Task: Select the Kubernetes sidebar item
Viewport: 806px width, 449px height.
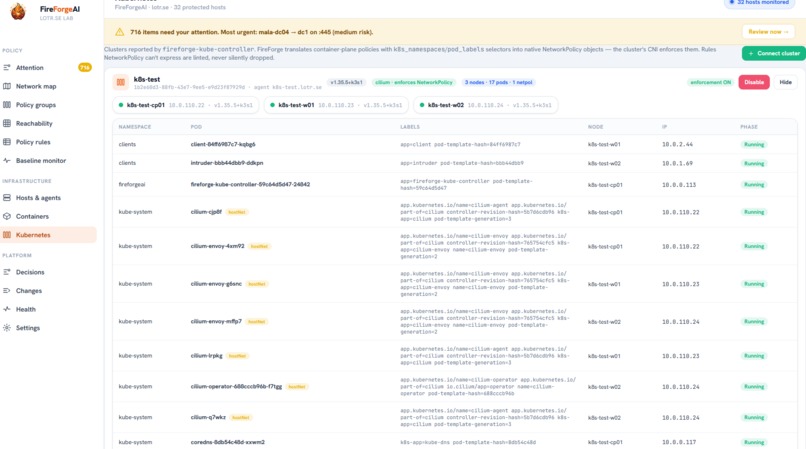Action: point(48,235)
